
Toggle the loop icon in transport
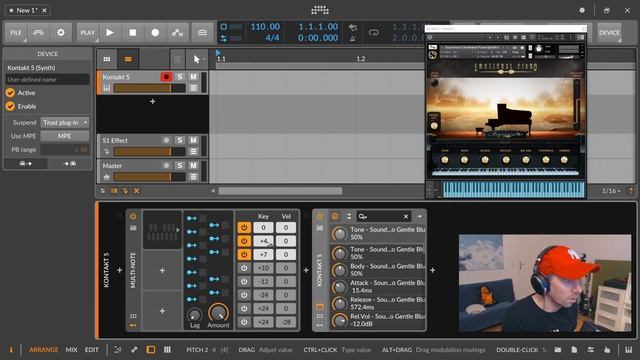click(x=373, y=32)
